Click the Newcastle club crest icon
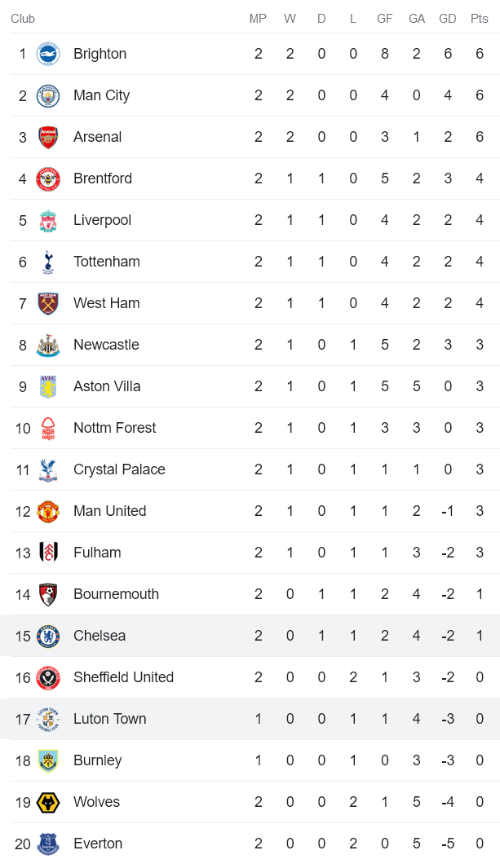This screenshot has width=500, height=868. click(48, 346)
